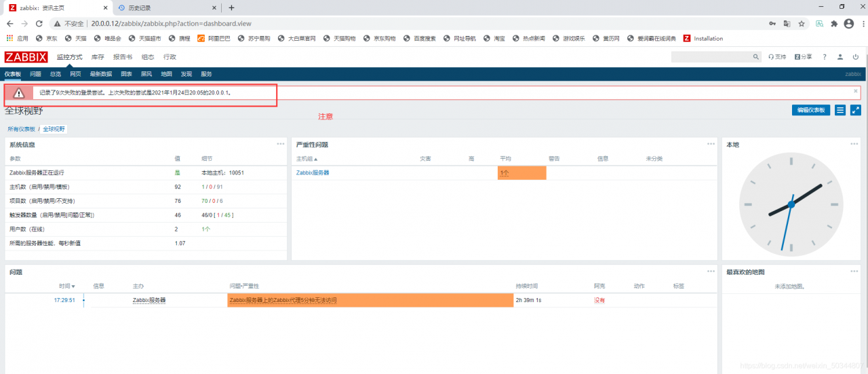Click the orange 1个 average severity cell
The width and height of the screenshot is (868, 374).
(x=521, y=172)
